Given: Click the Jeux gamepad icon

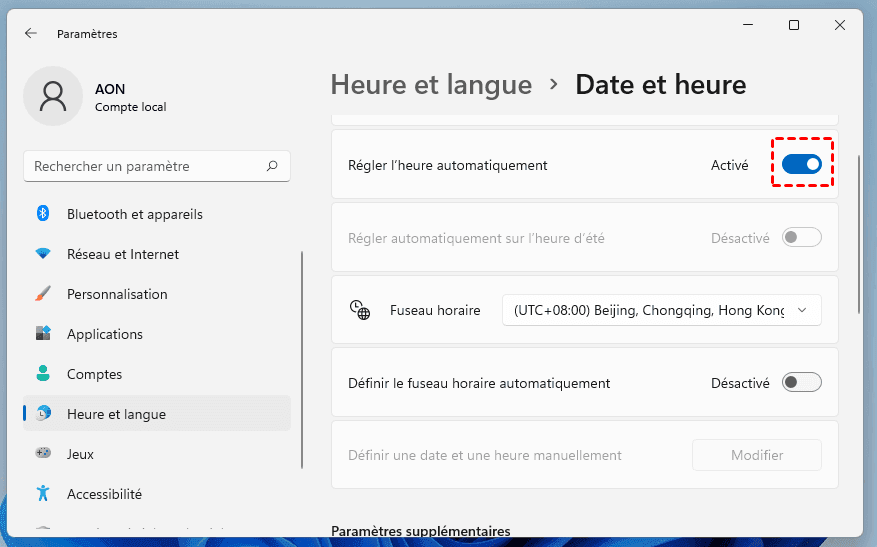Looking at the screenshot, I should click(x=43, y=453).
